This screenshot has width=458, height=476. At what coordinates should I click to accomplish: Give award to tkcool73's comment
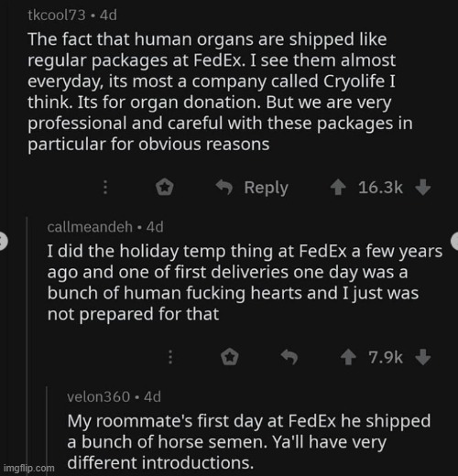[x=165, y=187]
